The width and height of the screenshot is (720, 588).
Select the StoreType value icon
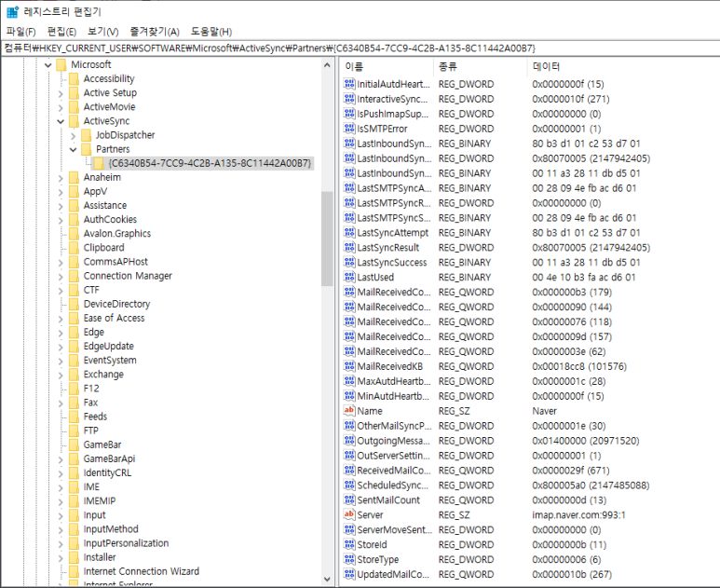349,559
